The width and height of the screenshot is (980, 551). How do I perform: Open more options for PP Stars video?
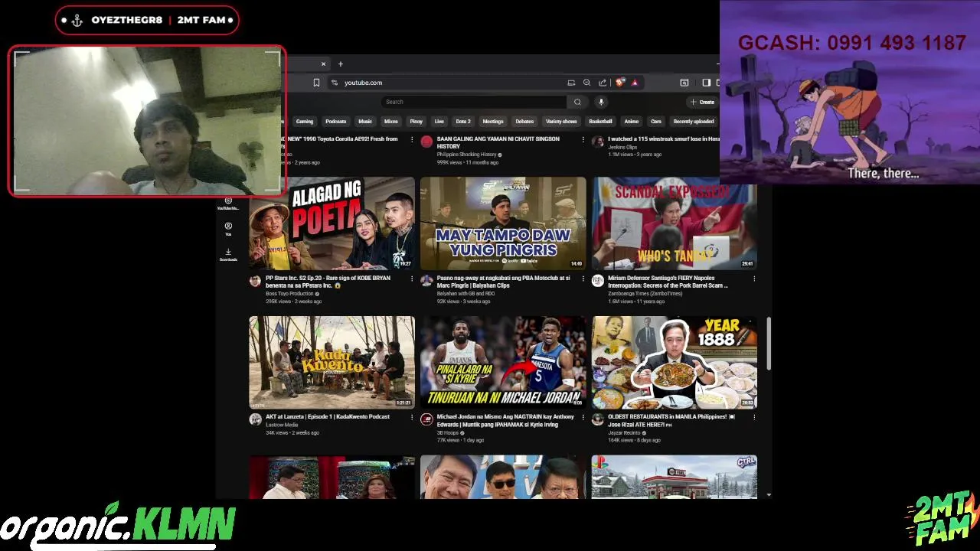pyautogui.click(x=412, y=279)
